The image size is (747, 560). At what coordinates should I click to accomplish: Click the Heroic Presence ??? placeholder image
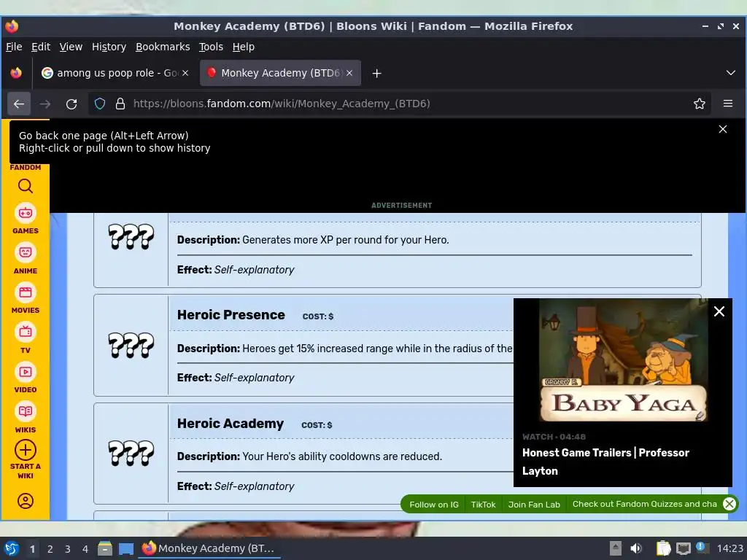131,345
